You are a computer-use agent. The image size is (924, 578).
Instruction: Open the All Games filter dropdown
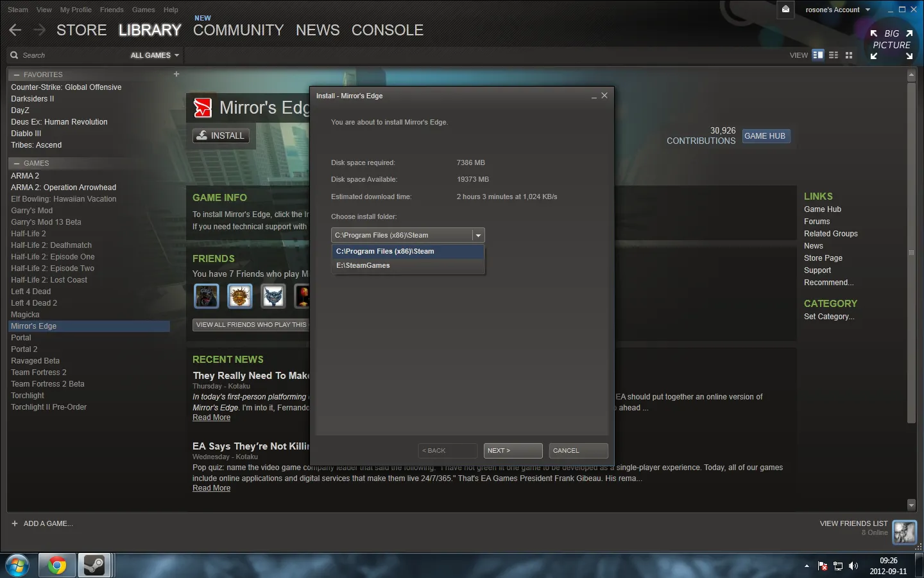155,55
